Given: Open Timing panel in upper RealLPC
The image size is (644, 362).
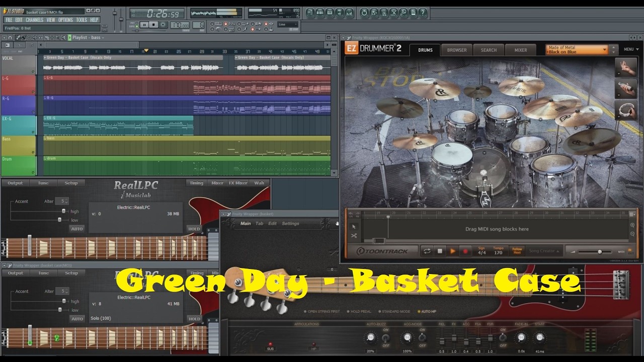Looking at the screenshot, I should [x=196, y=183].
